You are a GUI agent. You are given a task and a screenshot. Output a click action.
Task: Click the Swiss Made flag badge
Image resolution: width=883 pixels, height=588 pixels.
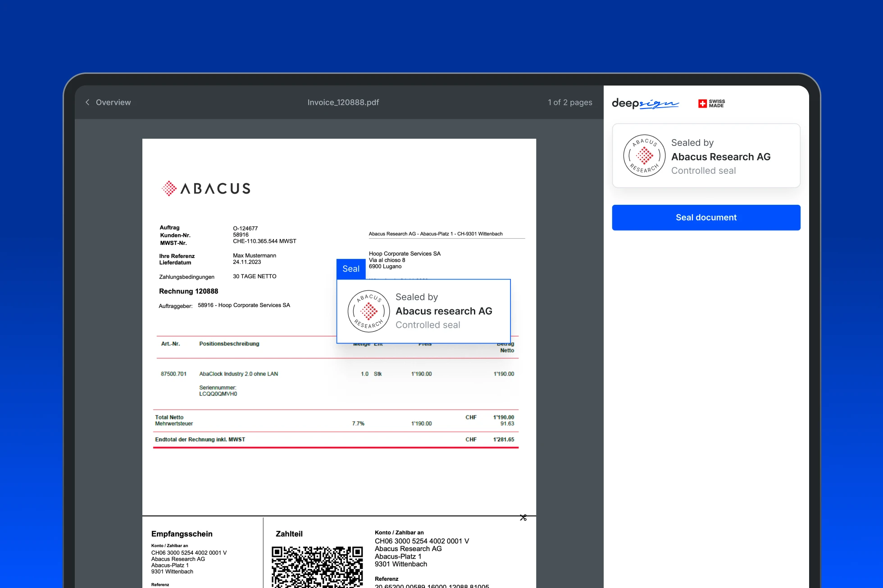[x=711, y=104]
